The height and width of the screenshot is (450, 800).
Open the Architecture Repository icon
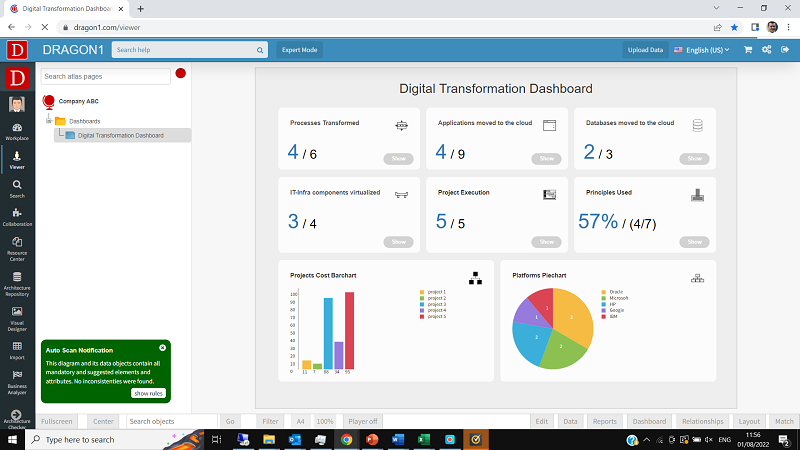(x=17, y=283)
